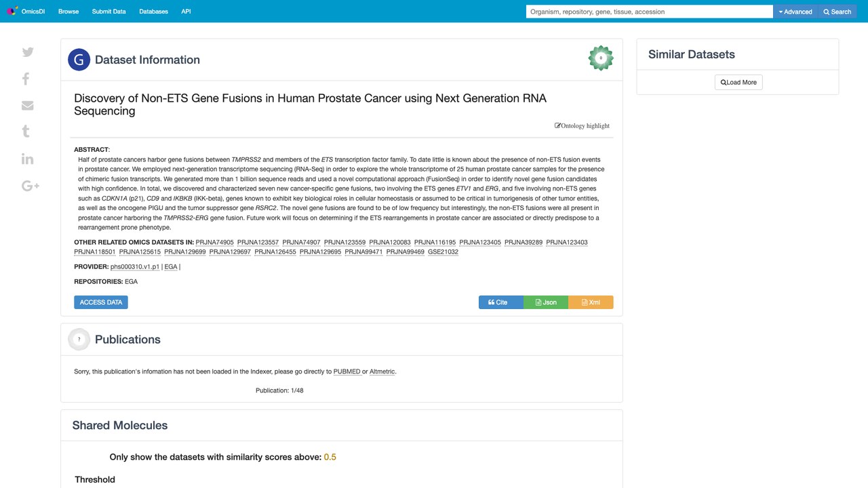Open the PUBMED link
Screen dimensions: 868x488
coord(347,371)
